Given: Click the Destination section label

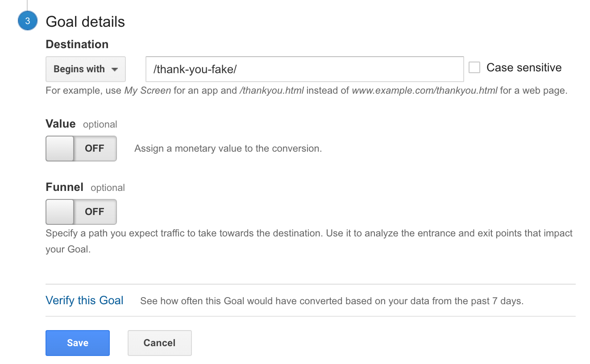Looking at the screenshot, I should [x=77, y=44].
